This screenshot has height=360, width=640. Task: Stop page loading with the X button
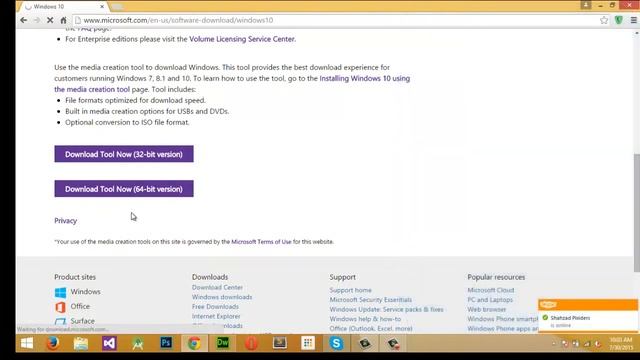(x=50, y=20)
